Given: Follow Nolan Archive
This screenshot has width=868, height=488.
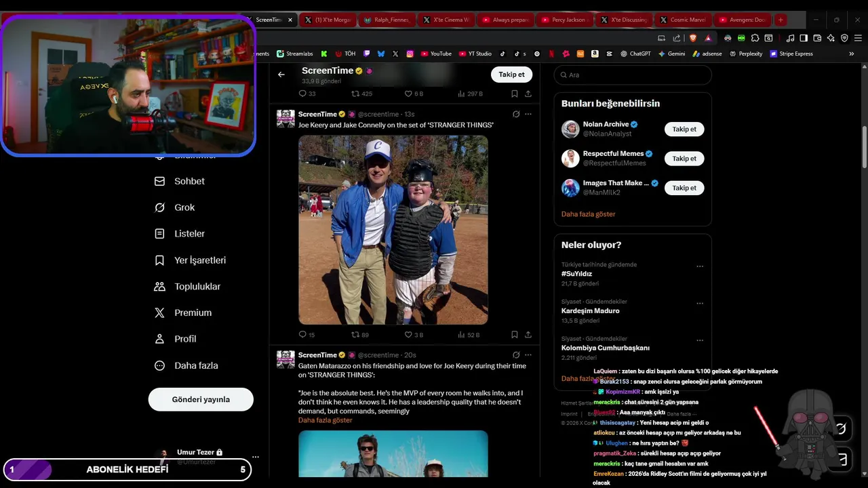Looking at the screenshot, I should pos(684,129).
